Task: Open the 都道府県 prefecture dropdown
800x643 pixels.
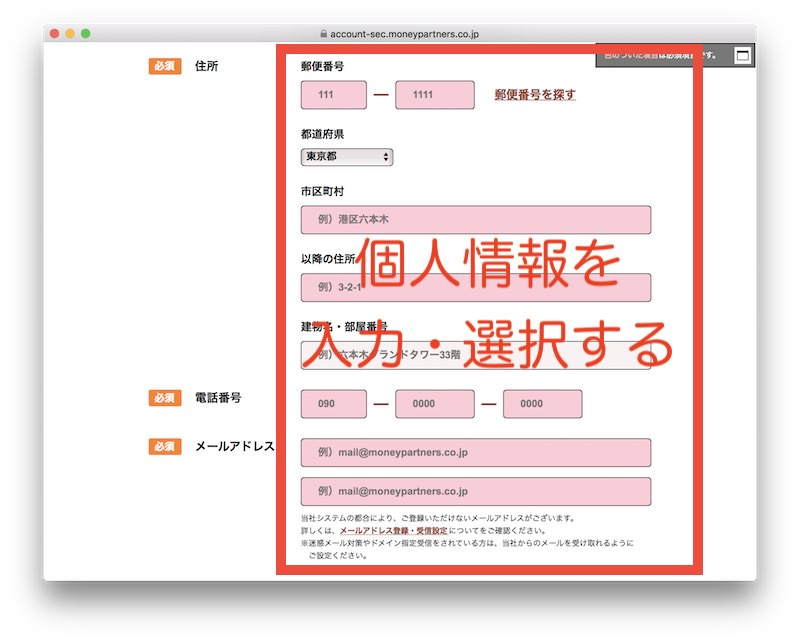Action: tap(347, 157)
